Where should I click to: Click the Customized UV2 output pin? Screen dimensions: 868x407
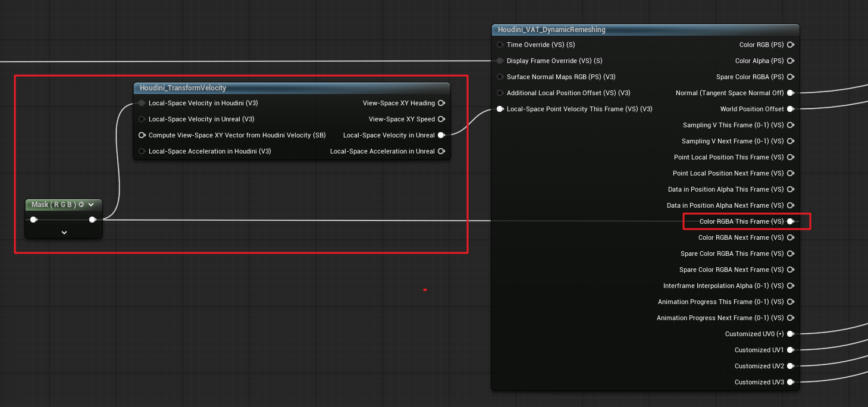[x=790, y=366]
